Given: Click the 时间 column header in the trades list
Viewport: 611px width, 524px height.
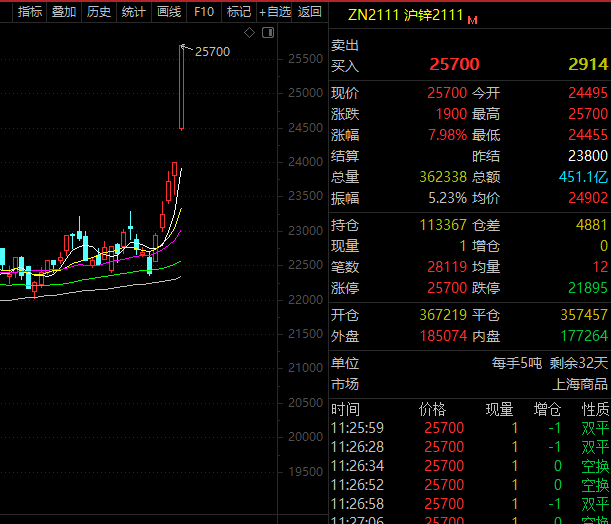Looking at the screenshot, I should coord(345,409).
